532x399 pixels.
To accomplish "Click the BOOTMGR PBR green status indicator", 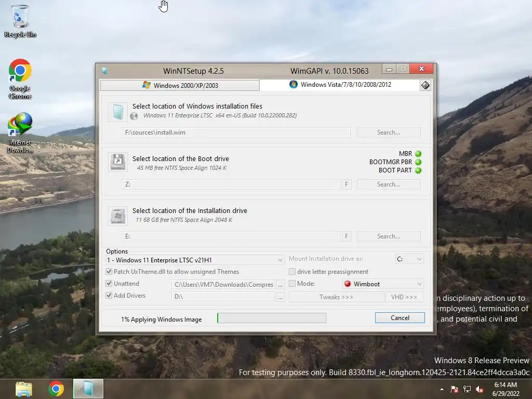I will coord(418,162).
